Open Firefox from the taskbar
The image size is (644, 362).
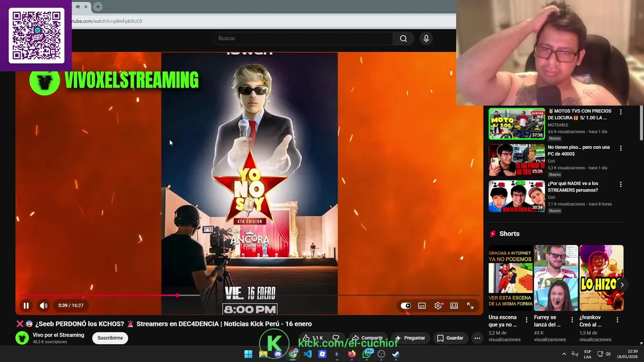(x=352, y=354)
